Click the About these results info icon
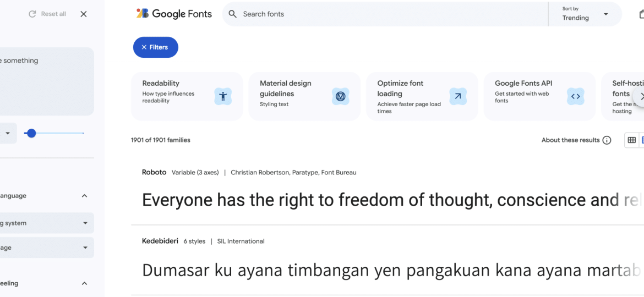 pos(607,140)
